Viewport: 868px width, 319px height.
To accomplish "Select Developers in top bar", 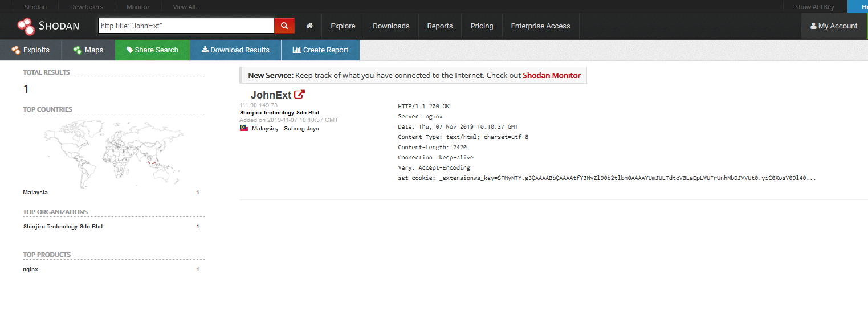I will [87, 7].
